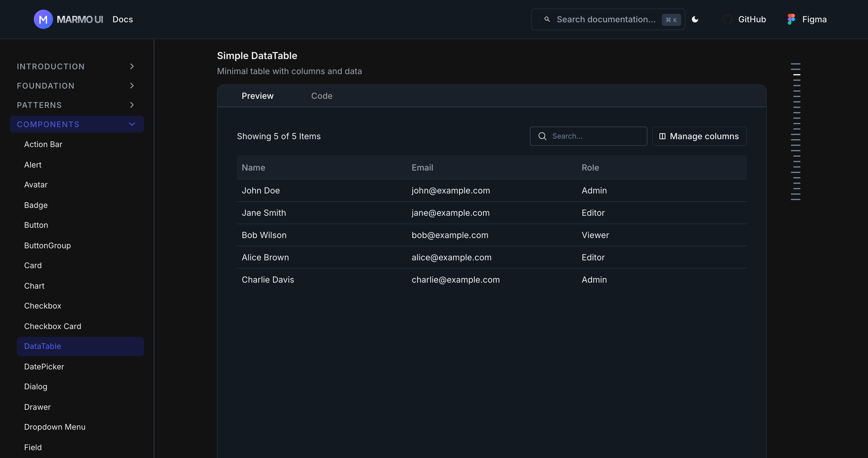Expand the Foundation section chevron
The image size is (868, 458).
click(x=132, y=86)
